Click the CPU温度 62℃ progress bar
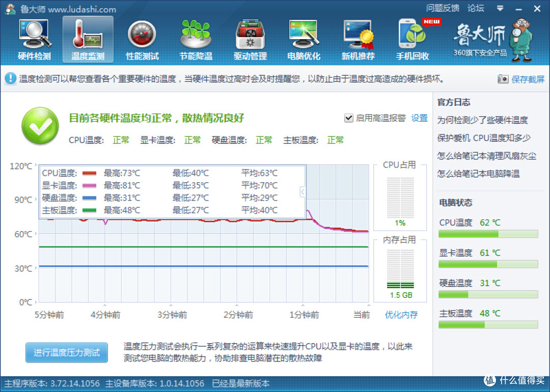 (488, 234)
